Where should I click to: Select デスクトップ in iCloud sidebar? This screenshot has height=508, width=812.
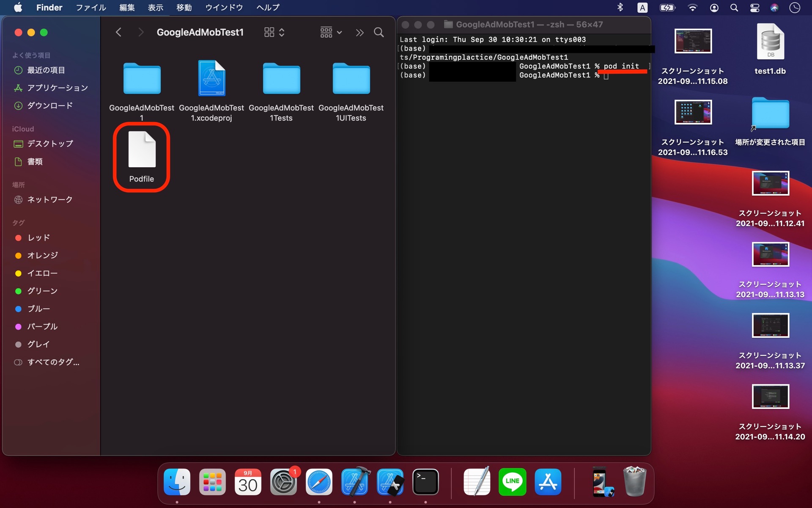point(50,144)
